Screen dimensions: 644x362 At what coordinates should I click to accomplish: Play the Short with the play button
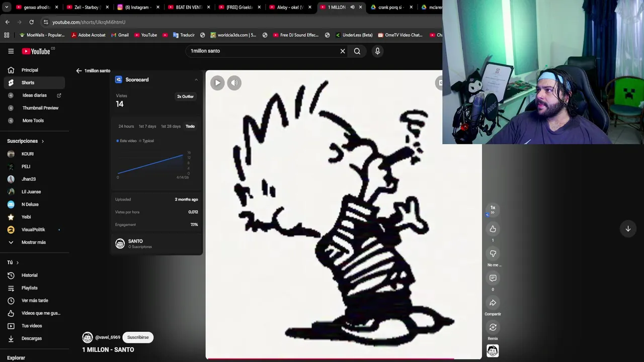pyautogui.click(x=217, y=83)
